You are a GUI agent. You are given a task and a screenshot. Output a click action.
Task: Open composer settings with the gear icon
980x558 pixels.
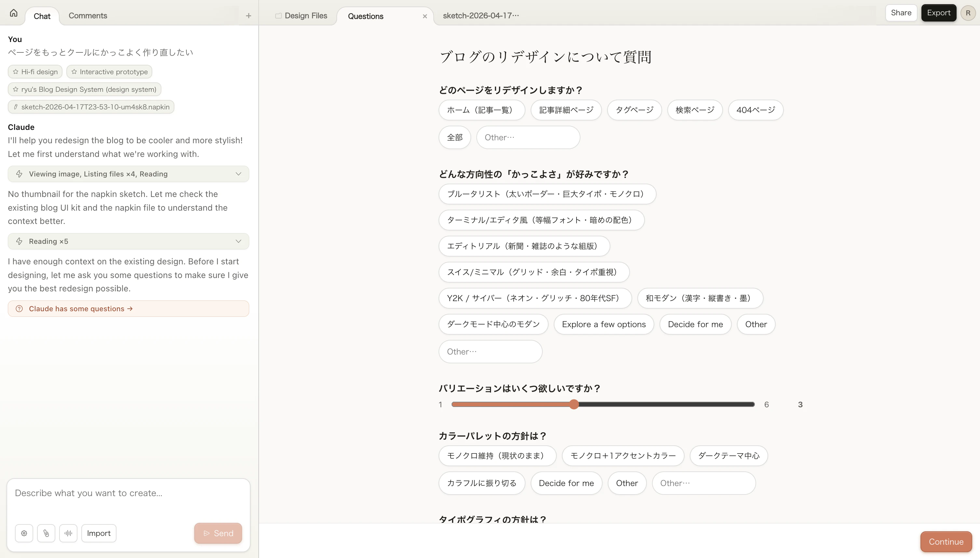pos(24,533)
